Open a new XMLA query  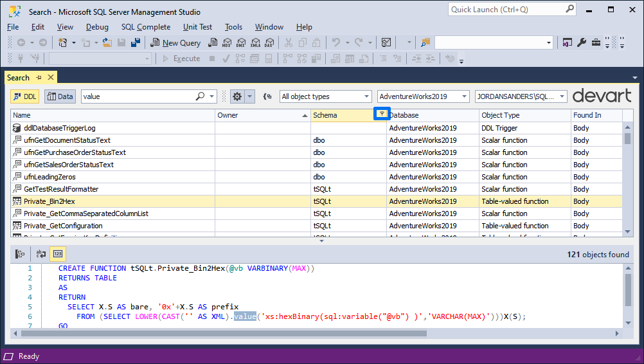point(255,42)
